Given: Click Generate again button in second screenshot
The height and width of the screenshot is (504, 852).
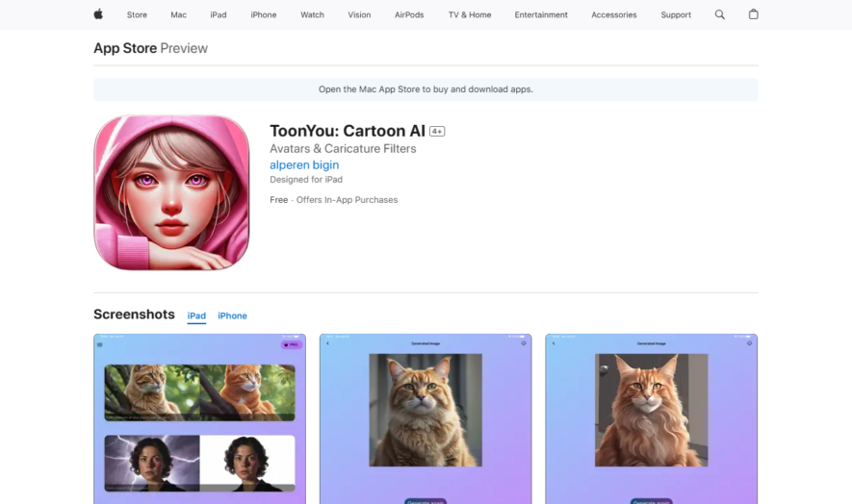Looking at the screenshot, I should coord(426,501).
